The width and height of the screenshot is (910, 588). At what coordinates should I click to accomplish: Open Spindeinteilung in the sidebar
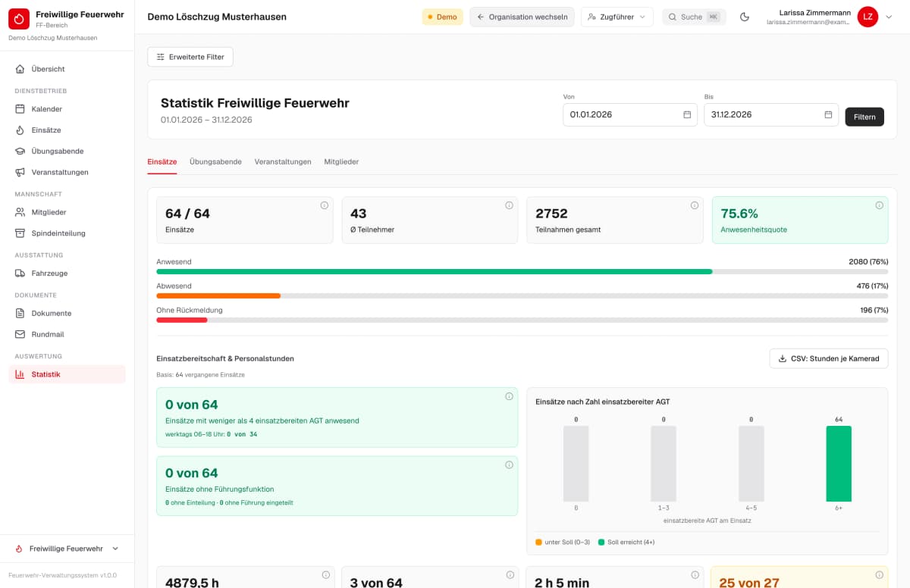coord(67,233)
